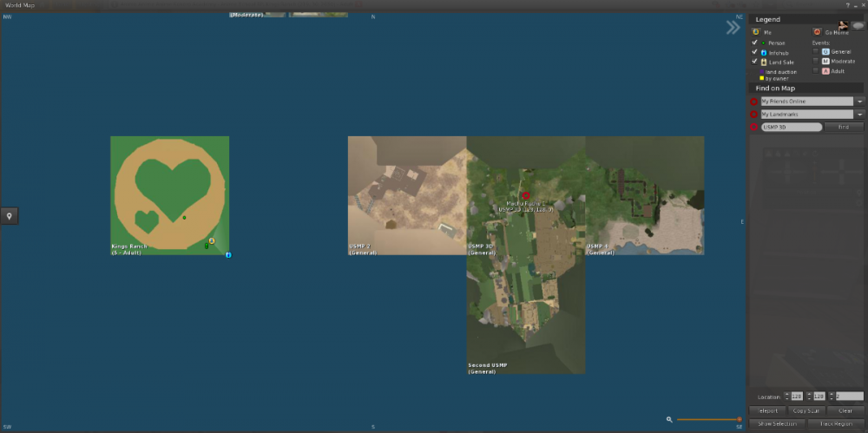Enable the Adult events checkbox
868x433 pixels.
click(x=815, y=71)
